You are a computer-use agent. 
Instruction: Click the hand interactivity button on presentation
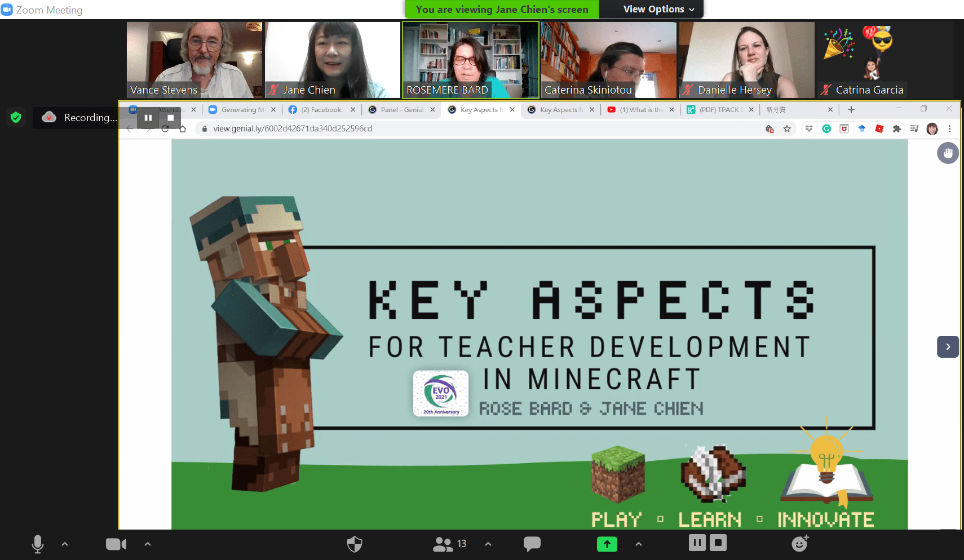click(948, 153)
